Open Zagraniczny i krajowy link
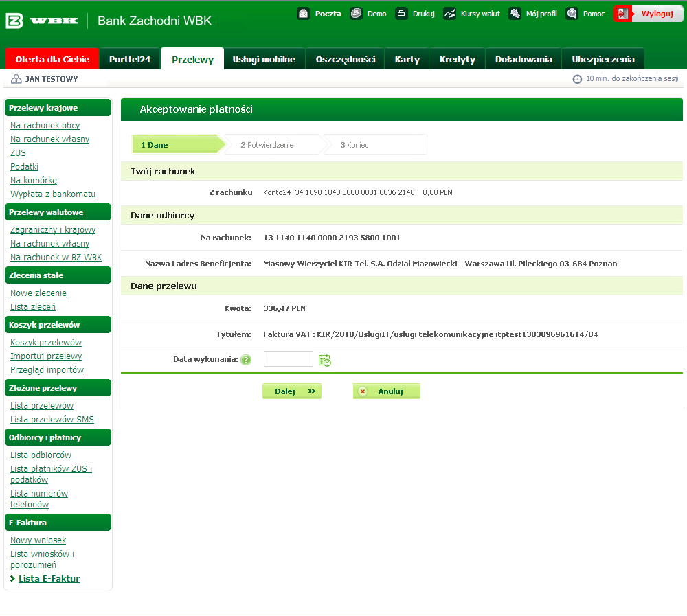 click(x=53, y=229)
